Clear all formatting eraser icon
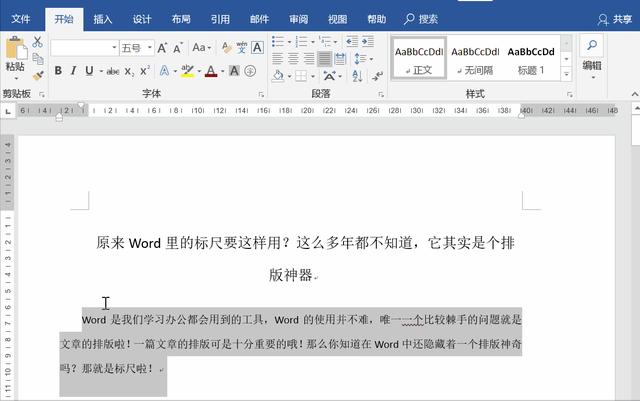 coord(226,48)
